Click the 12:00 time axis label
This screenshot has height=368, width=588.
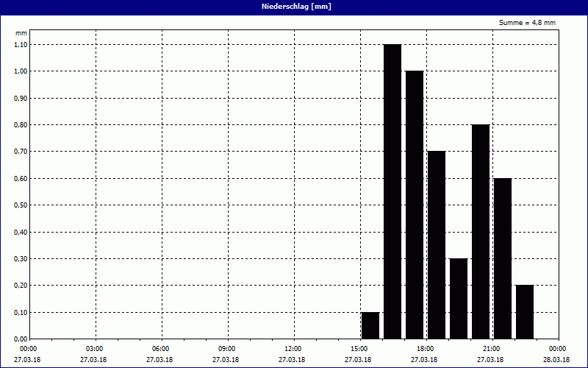click(293, 348)
